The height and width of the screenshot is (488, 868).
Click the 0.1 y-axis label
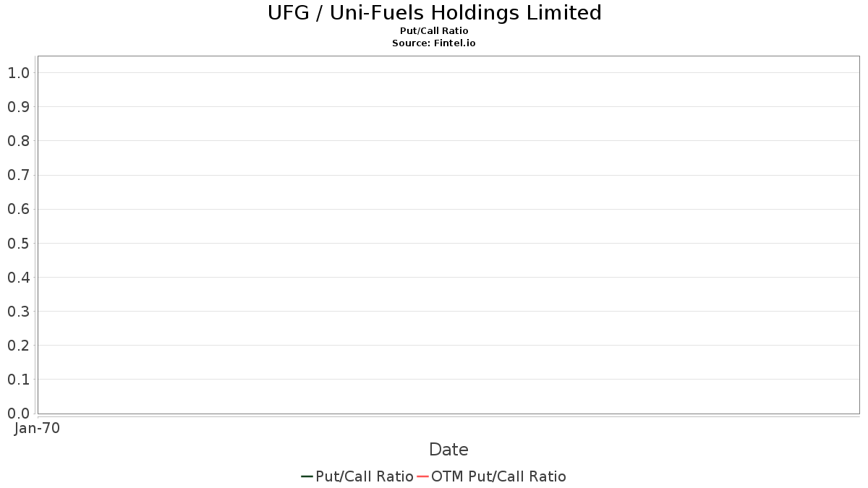click(18, 380)
